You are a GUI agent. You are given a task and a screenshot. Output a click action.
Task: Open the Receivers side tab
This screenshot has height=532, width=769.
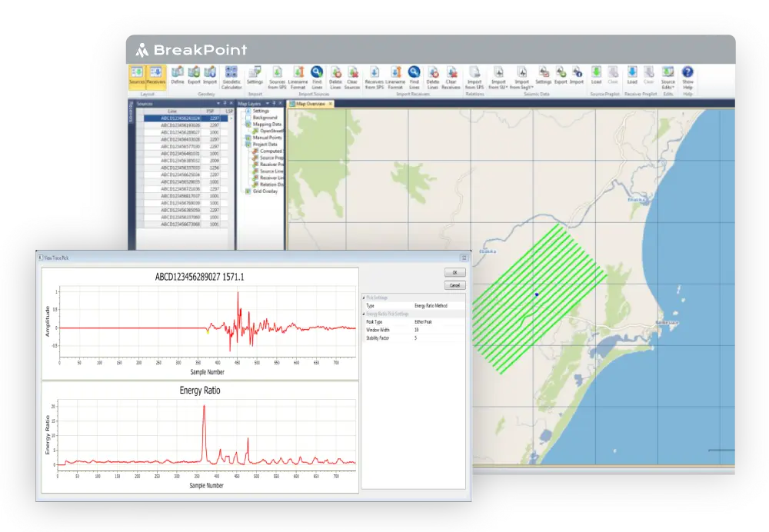pyautogui.click(x=131, y=112)
